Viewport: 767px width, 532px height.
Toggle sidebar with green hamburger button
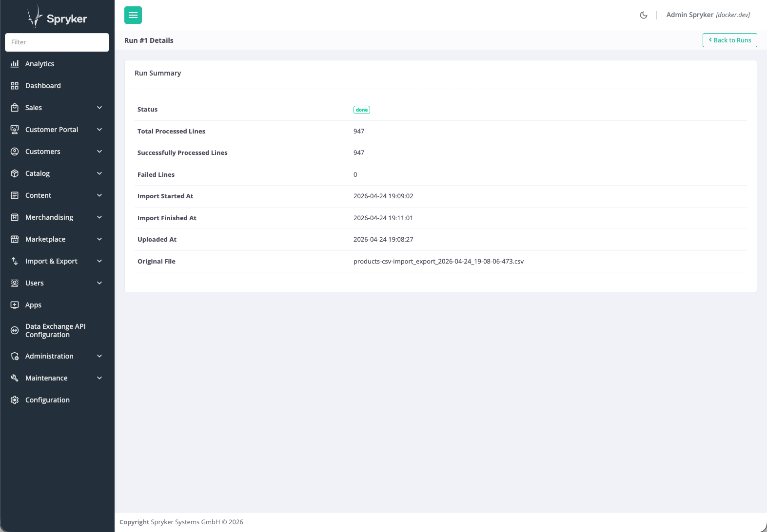coord(133,15)
